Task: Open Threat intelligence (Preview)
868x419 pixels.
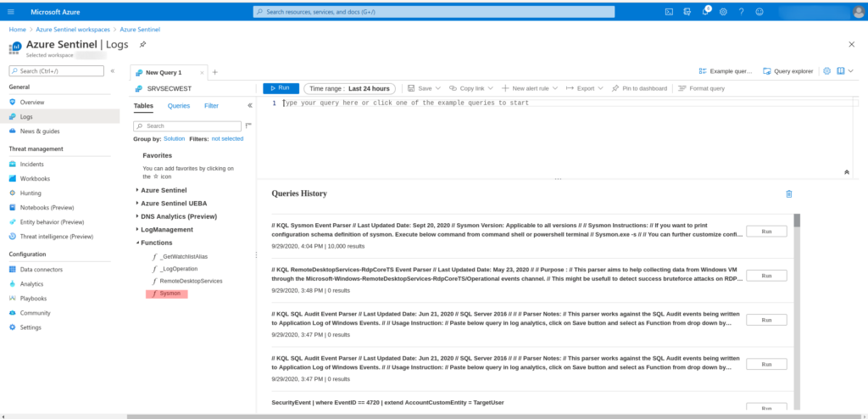Action: pyautogui.click(x=57, y=236)
